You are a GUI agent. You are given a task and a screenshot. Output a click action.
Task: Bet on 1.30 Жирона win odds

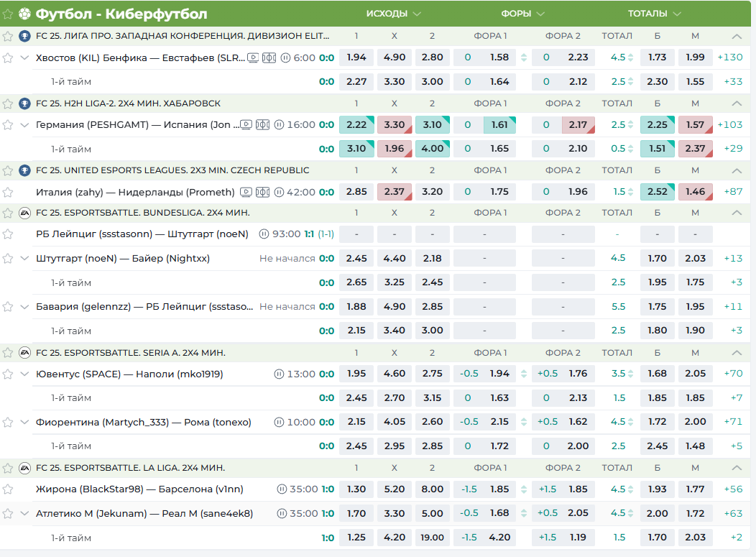click(x=356, y=489)
